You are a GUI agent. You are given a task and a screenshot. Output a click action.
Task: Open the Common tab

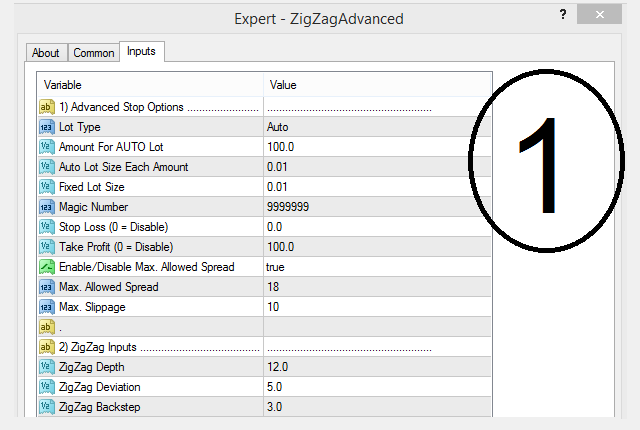(x=94, y=53)
